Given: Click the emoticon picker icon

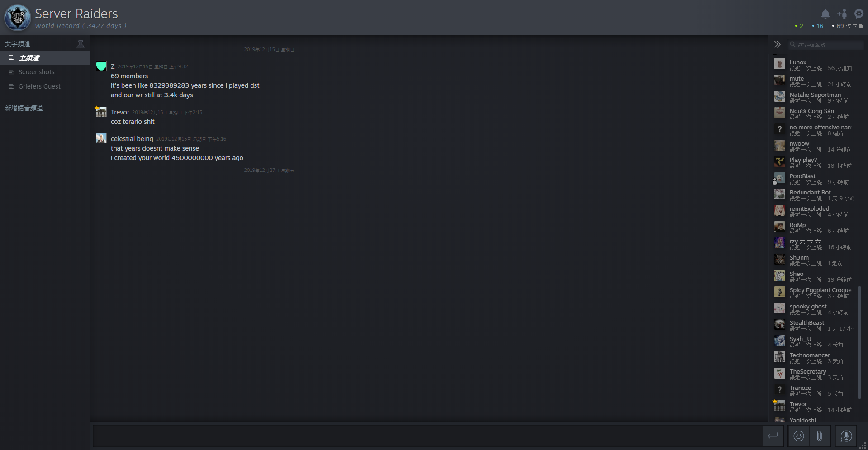Looking at the screenshot, I should tap(799, 436).
